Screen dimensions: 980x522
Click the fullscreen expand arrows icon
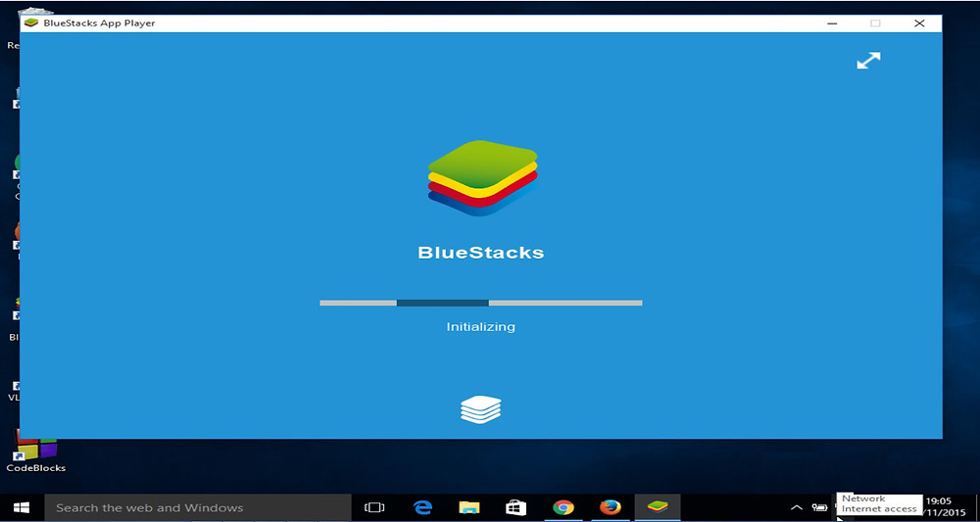tap(868, 61)
